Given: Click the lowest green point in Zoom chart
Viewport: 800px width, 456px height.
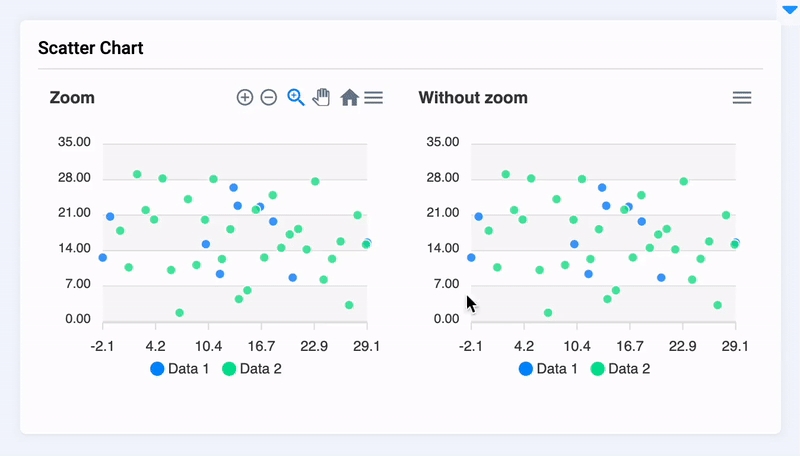Looking at the screenshot, I should point(180,313).
